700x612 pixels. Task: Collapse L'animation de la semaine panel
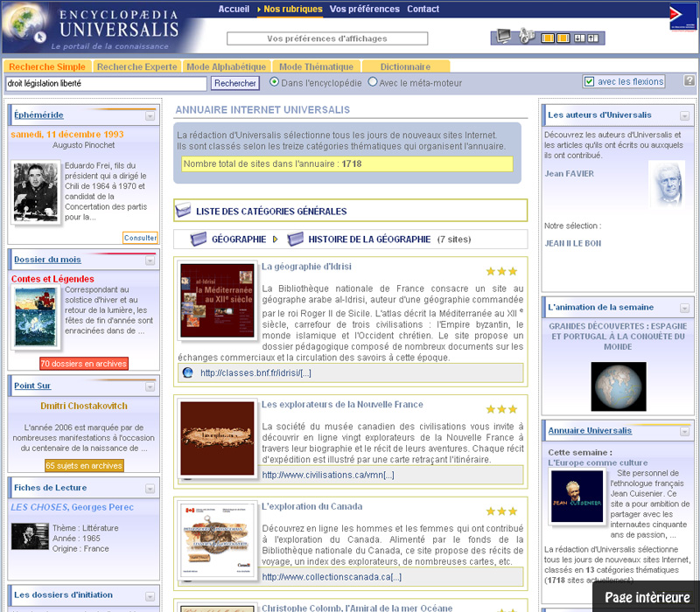(684, 309)
